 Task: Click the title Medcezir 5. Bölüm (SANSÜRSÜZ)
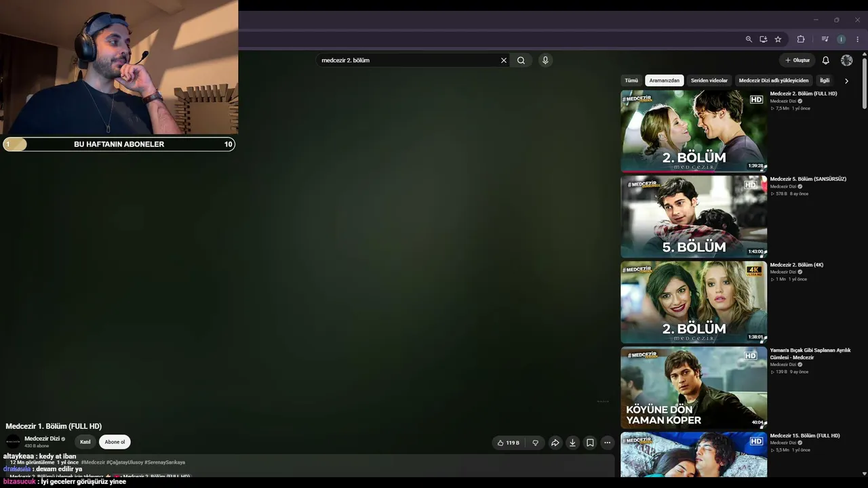[x=808, y=179]
